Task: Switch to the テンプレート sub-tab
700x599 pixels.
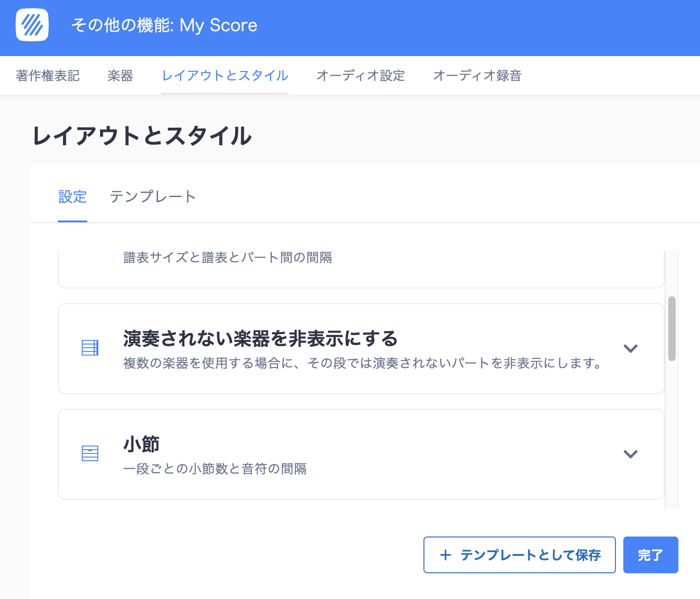Action: [152, 197]
